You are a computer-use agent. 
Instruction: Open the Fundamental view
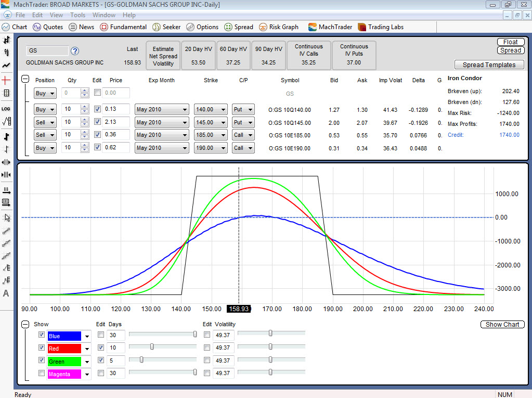tap(123, 27)
